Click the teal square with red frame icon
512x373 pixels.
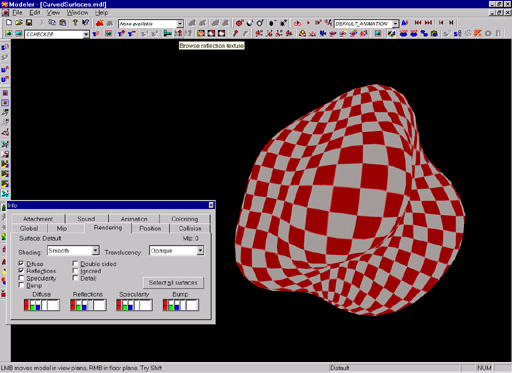(x=378, y=33)
